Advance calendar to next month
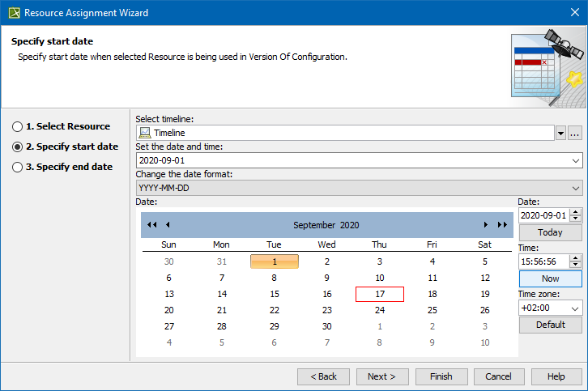This screenshot has width=588, height=391. click(x=485, y=224)
